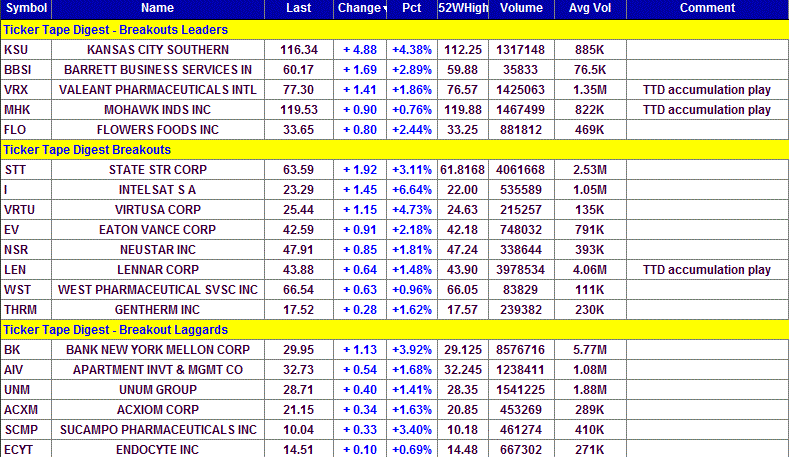
Task: Click TTD accumulation play comment for MHK
Action: click(707, 110)
